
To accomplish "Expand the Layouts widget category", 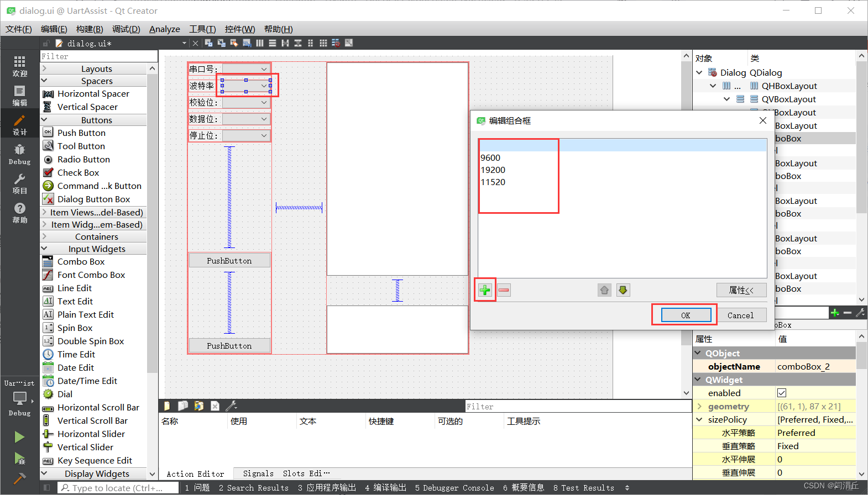I will pos(45,69).
